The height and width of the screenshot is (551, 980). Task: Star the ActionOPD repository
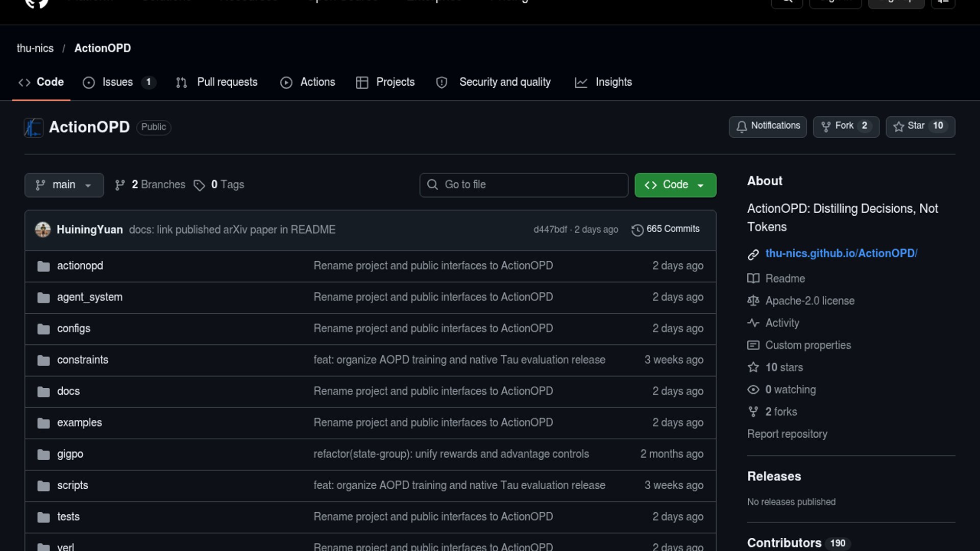(x=920, y=127)
